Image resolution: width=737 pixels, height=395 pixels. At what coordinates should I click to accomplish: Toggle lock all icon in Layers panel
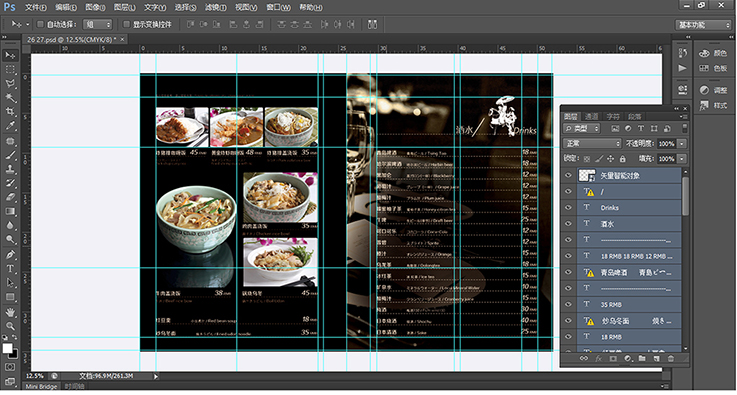(622, 159)
